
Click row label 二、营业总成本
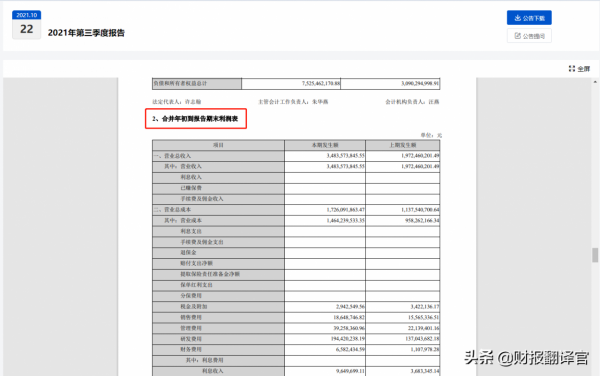pos(173,210)
